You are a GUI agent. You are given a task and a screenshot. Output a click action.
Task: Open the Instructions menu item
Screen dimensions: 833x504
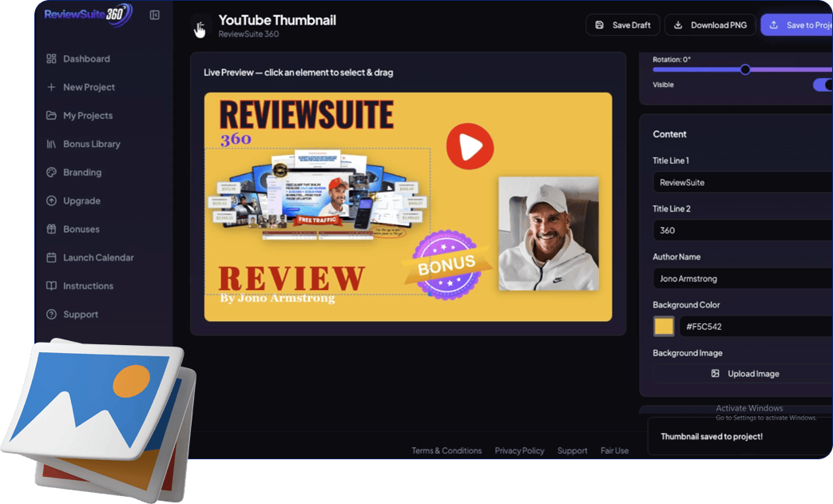pos(88,286)
